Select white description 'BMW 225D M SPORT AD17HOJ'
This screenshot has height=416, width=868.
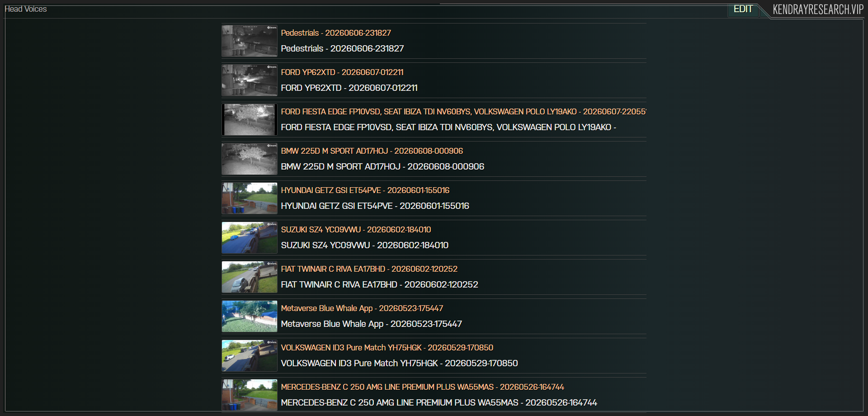click(382, 166)
